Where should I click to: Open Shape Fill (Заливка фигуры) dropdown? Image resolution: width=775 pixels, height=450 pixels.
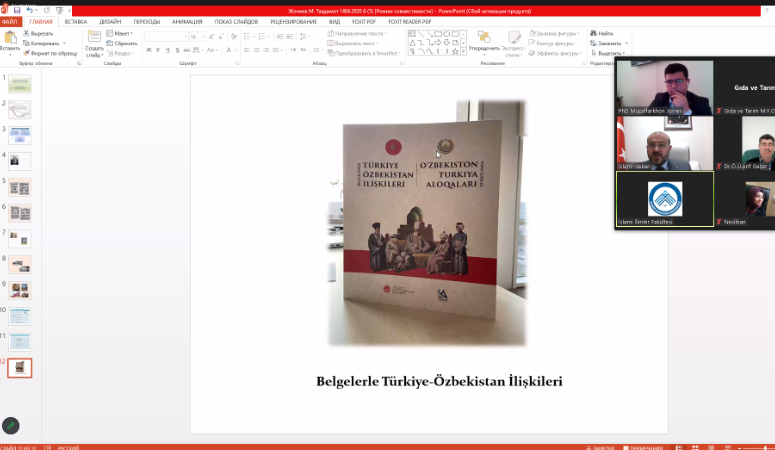click(555, 34)
